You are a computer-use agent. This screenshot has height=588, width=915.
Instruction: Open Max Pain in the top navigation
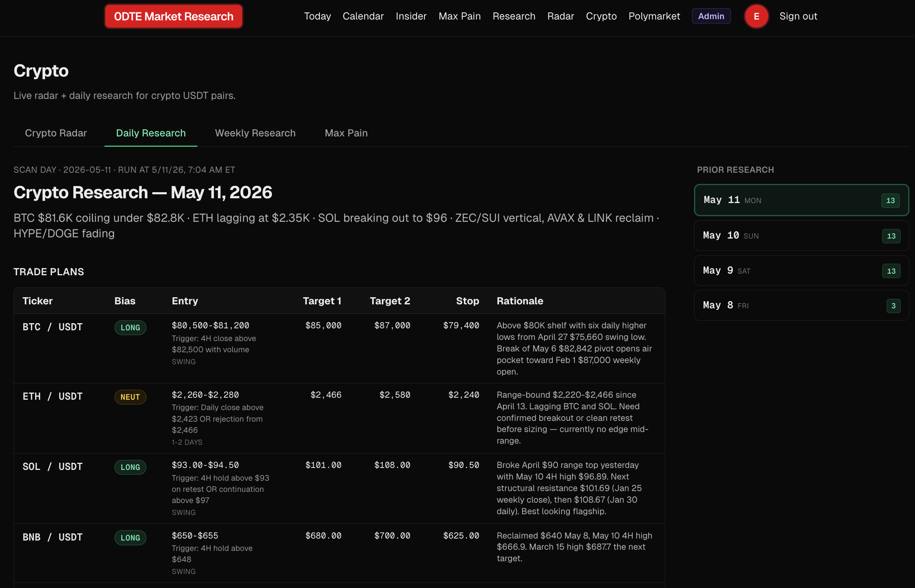pyautogui.click(x=459, y=16)
